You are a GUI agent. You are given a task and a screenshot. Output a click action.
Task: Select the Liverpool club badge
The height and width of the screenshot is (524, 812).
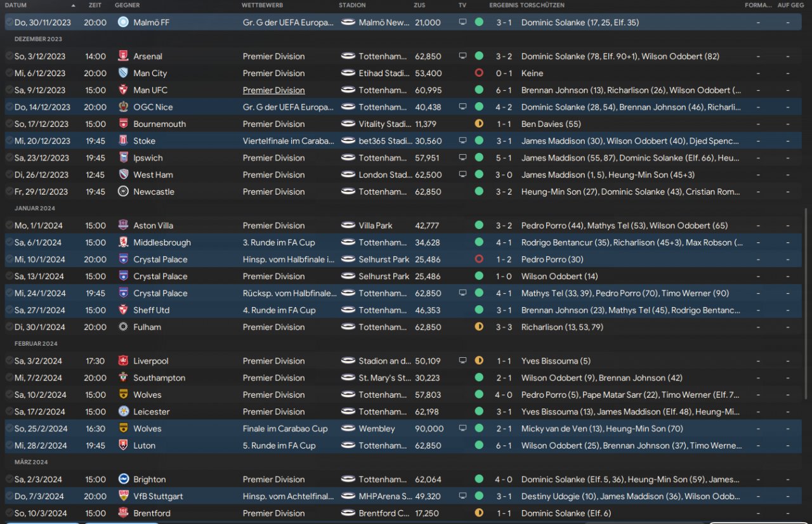point(123,361)
